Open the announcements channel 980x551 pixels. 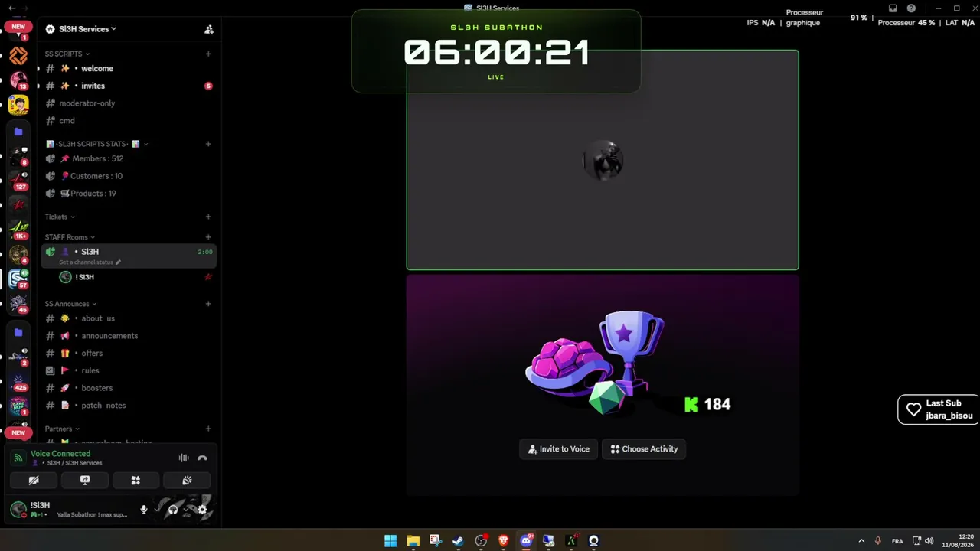(x=129, y=336)
